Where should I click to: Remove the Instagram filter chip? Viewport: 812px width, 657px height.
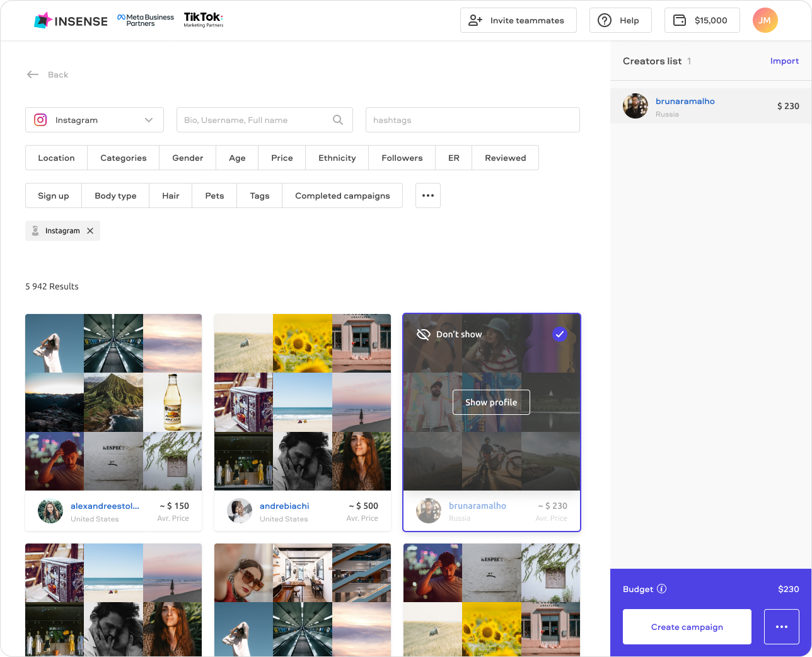pyautogui.click(x=90, y=231)
